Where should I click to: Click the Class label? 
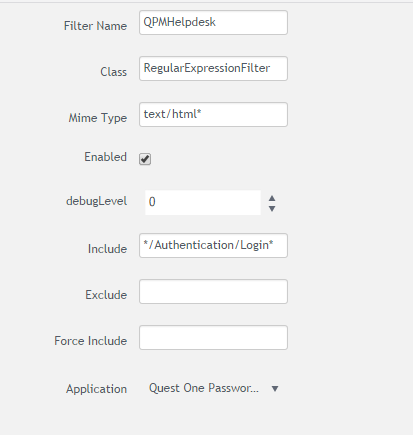click(113, 72)
